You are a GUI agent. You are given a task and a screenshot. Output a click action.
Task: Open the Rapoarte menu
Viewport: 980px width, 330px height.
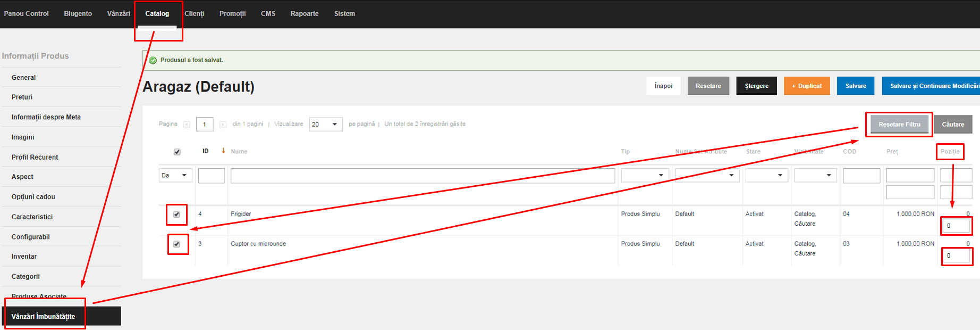(305, 14)
